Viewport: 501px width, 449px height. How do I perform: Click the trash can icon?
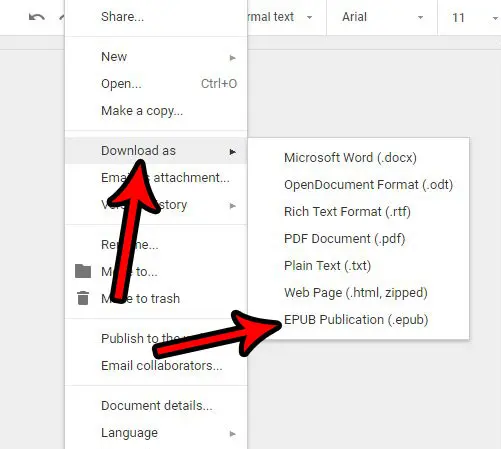(83, 298)
